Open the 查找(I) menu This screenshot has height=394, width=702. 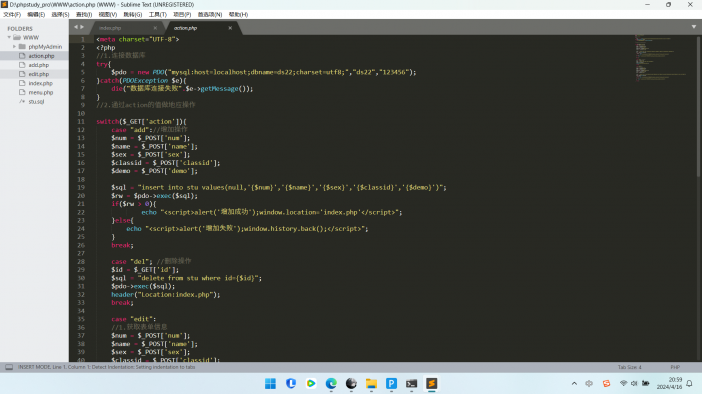(x=84, y=14)
